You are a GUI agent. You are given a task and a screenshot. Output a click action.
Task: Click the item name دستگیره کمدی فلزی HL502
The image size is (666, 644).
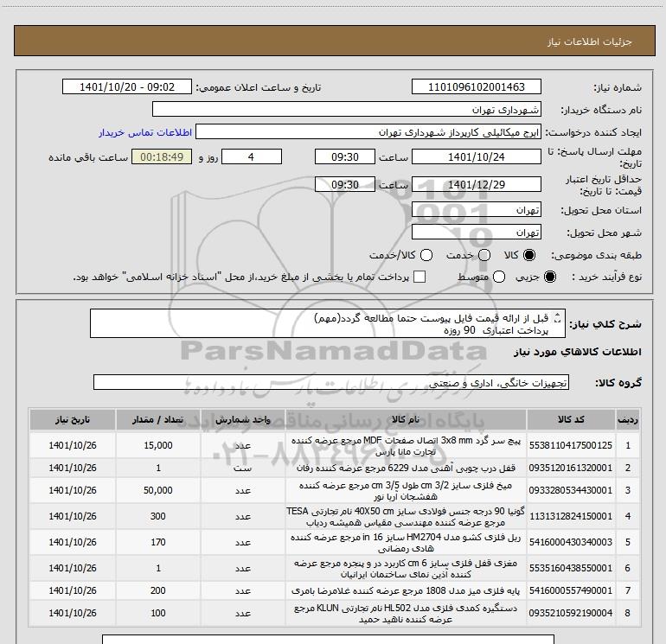[406, 614]
